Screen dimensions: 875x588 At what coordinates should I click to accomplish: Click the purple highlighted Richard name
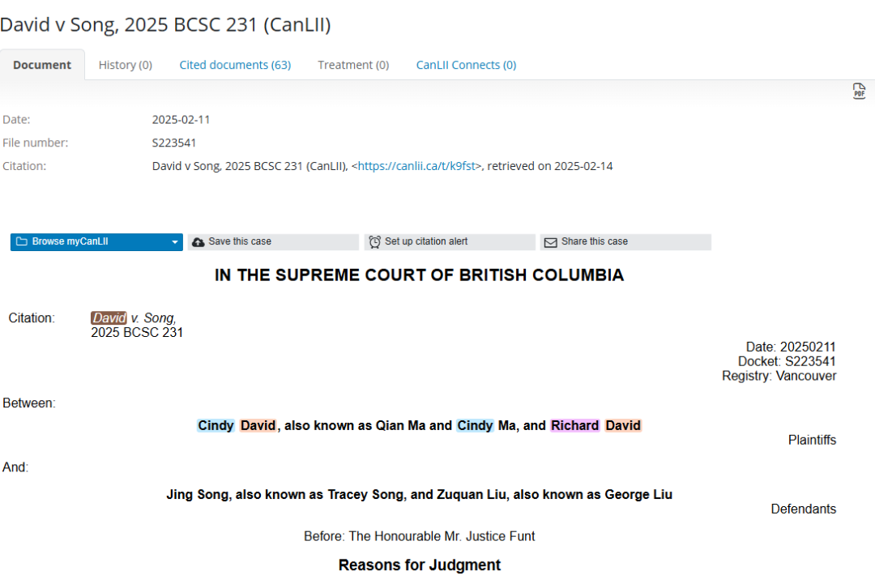pos(574,425)
